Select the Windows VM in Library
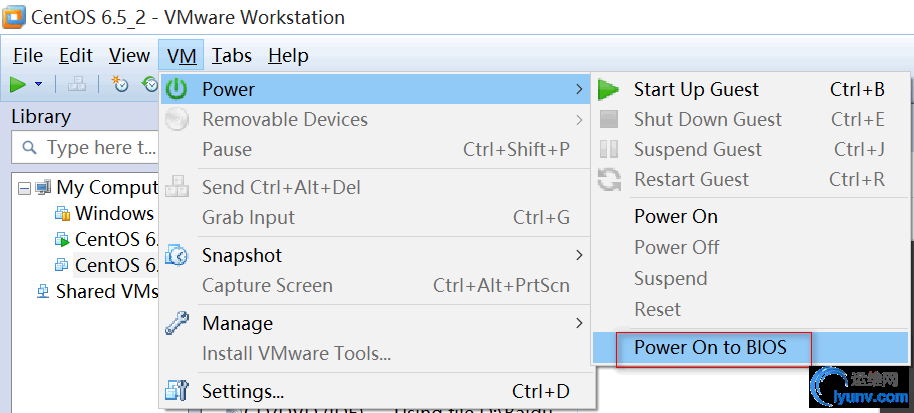Image resolution: width=914 pixels, height=413 pixels. tap(113, 213)
